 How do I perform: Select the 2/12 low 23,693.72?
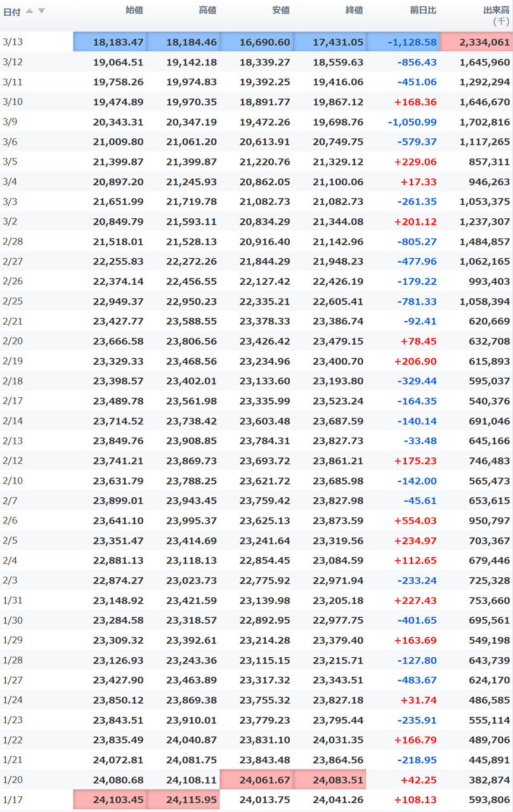[265, 461]
